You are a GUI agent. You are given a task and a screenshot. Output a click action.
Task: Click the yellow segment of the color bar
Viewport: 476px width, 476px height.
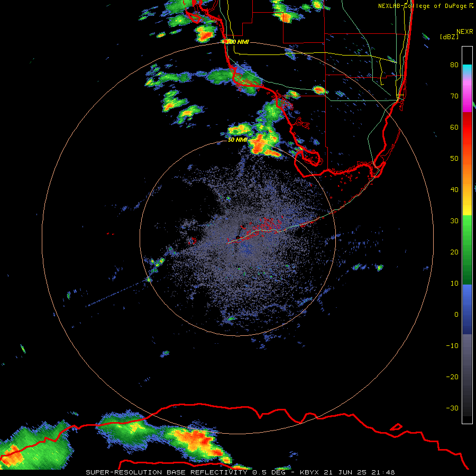click(x=467, y=206)
